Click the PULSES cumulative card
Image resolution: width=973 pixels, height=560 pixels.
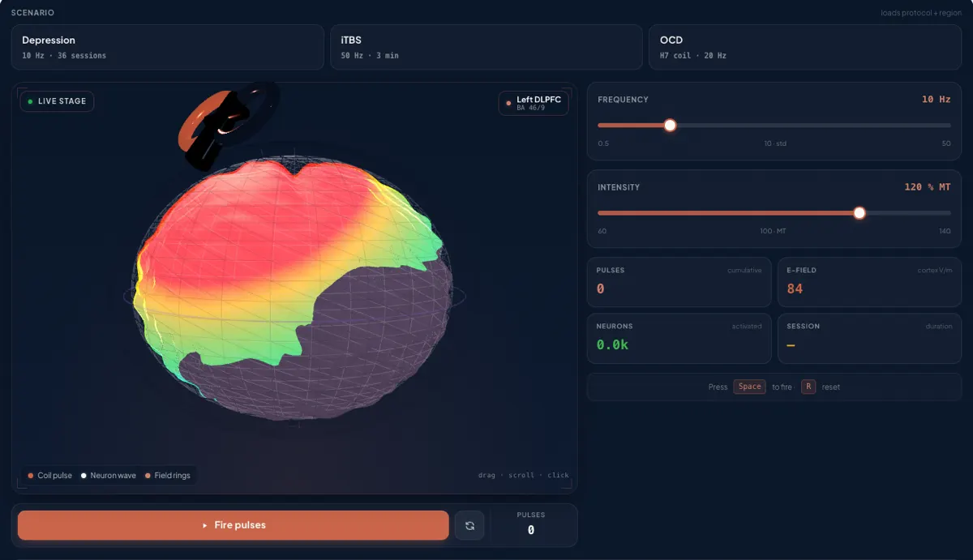tap(679, 282)
